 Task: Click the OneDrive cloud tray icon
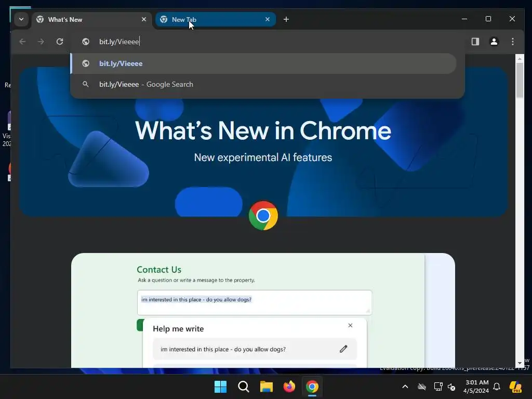click(x=422, y=387)
